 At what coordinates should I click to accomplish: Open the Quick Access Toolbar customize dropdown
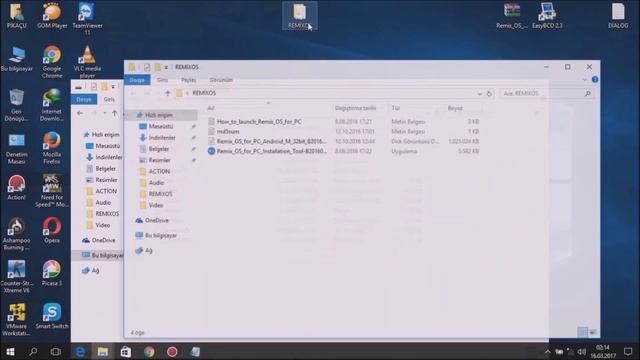pyautogui.click(x=166, y=67)
